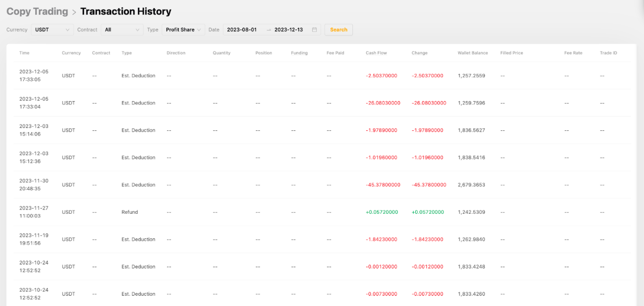Image resolution: width=644 pixels, height=306 pixels.
Task: Click the +0.05720000 Cash Flow value
Action: click(x=382, y=212)
